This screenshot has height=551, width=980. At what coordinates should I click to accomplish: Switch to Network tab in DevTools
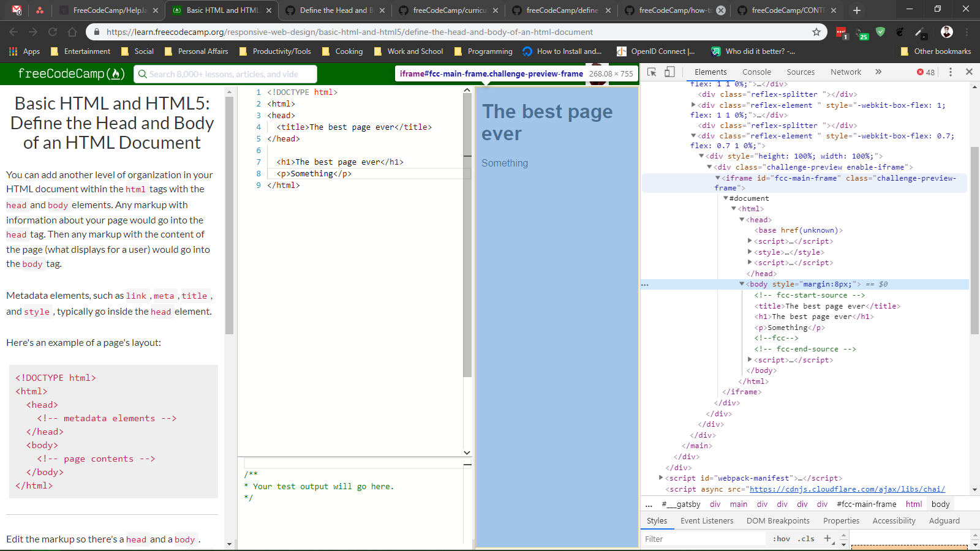[x=846, y=72]
